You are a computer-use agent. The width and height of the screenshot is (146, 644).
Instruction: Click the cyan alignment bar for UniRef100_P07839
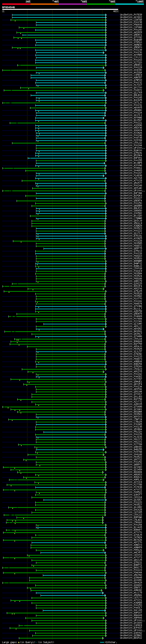click(x=59, y=15)
